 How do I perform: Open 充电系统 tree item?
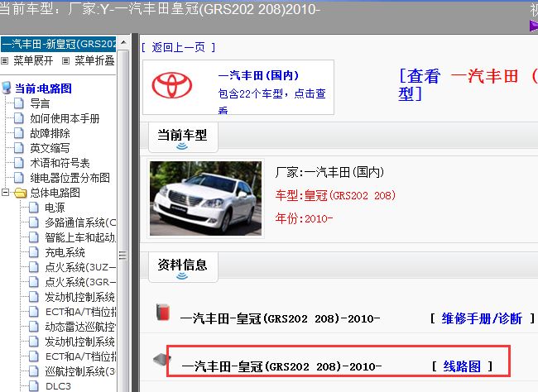point(65,253)
